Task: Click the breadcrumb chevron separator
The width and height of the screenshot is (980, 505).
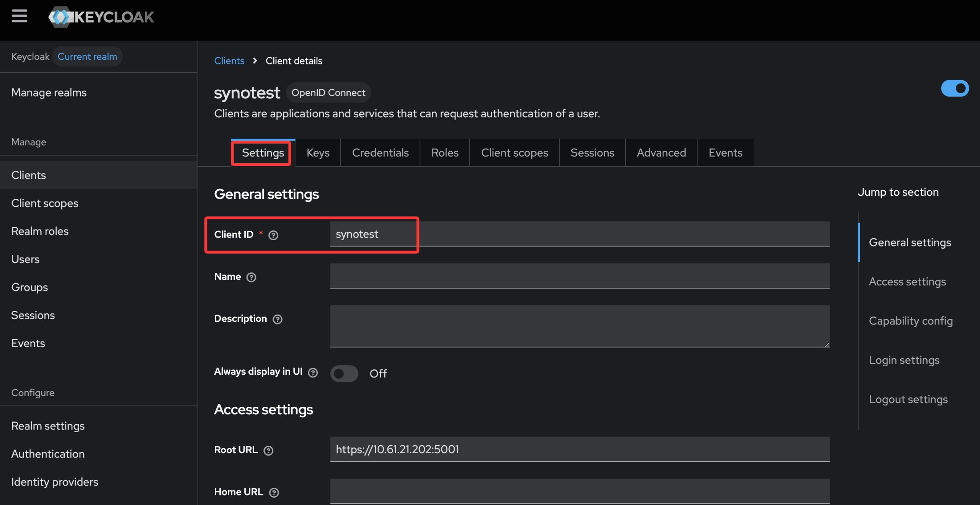Action: [x=255, y=61]
